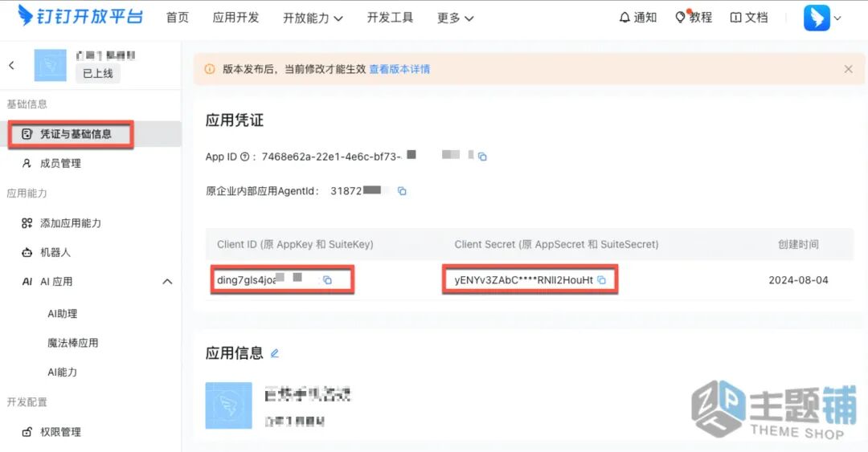Click the 应用信息 section heading
This screenshot has height=452, width=868.
click(x=234, y=353)
